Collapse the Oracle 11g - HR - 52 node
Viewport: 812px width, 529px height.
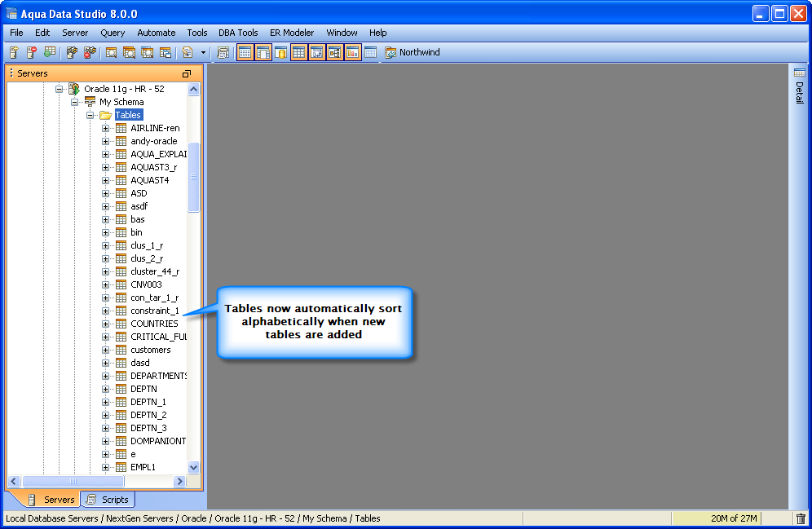click(59, 89)
